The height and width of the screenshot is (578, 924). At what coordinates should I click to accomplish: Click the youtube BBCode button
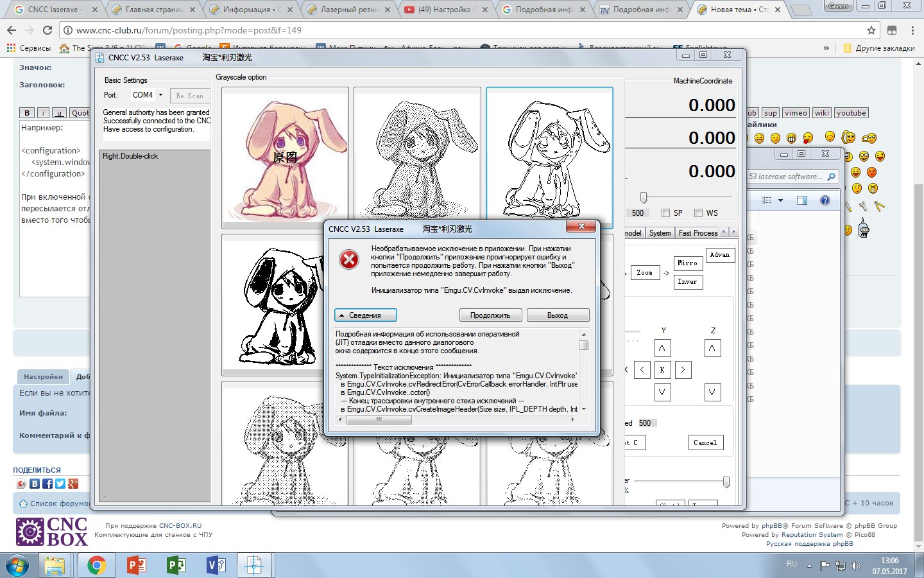[x=851, y=113]
